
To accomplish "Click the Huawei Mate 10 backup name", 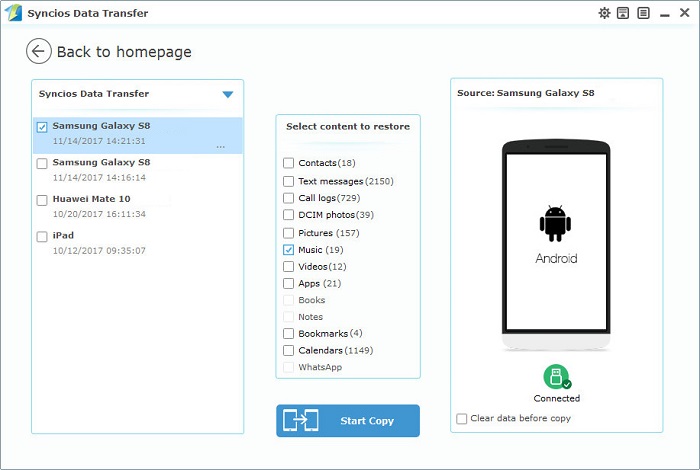I will [x=92, y=199].
